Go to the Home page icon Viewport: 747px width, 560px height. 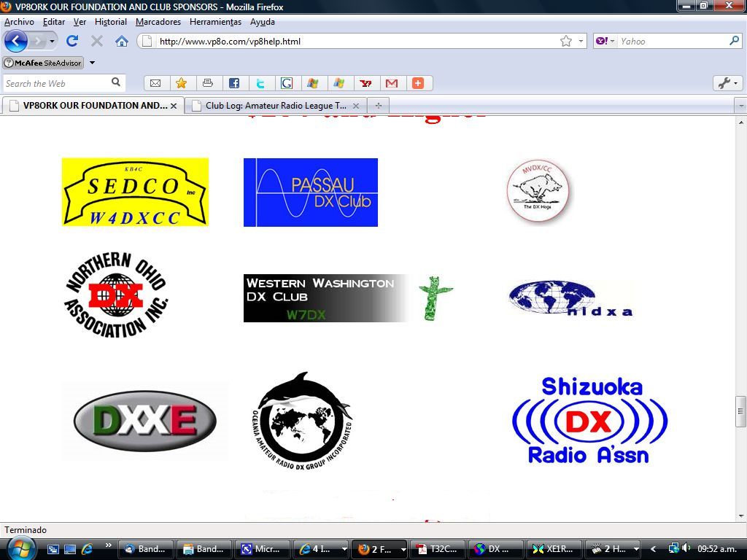122,41
